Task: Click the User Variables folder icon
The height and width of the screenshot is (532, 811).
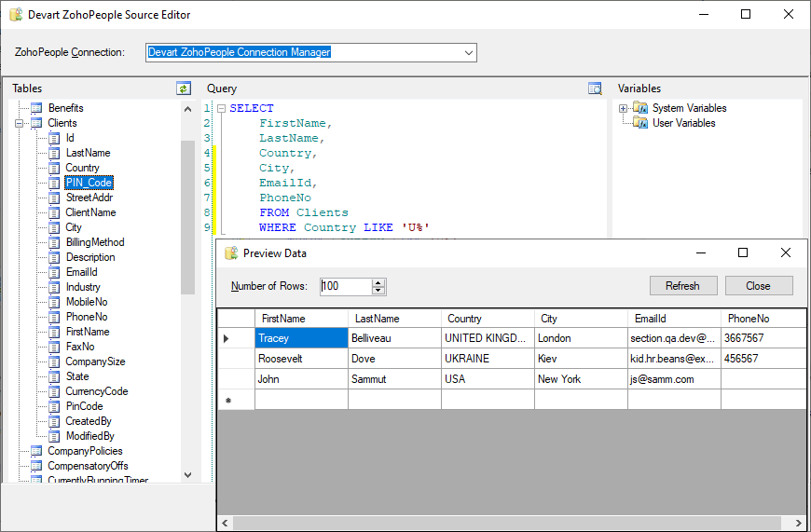Action: click(640, 123)
